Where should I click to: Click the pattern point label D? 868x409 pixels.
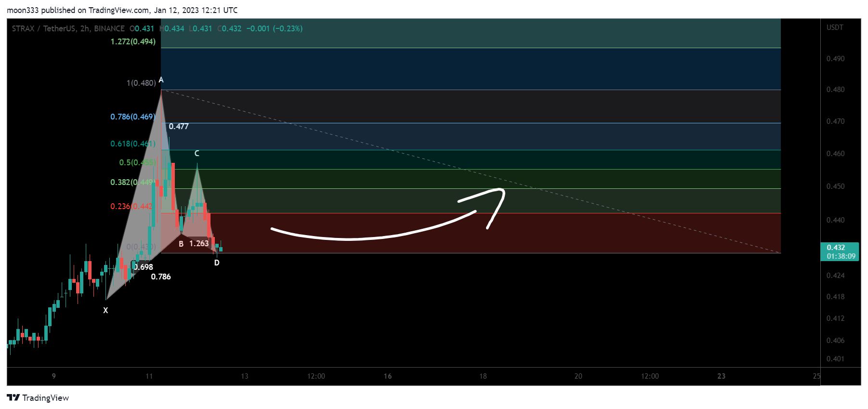217,263
